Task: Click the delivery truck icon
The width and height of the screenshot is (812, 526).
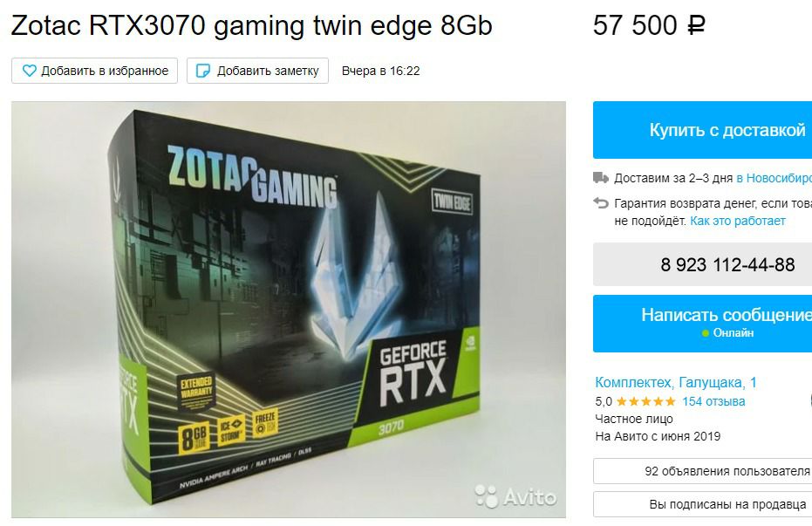Action: [601, 178]
